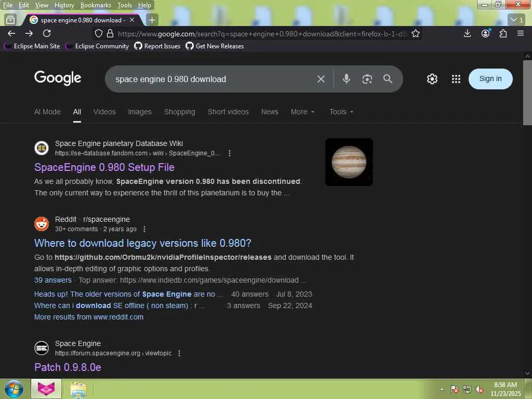This screenshot has height=399, width=532.
Task: Open Where to download legacy versions result
Action: click(x=142, y=243)
